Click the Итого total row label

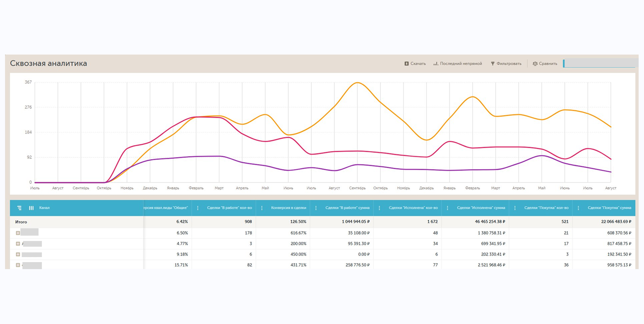21,222
